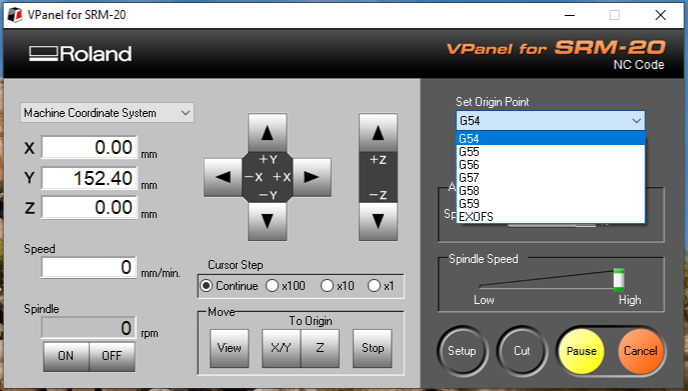Pause the cutting job
Screen dimensions: 688x391
tap(581, 351)
